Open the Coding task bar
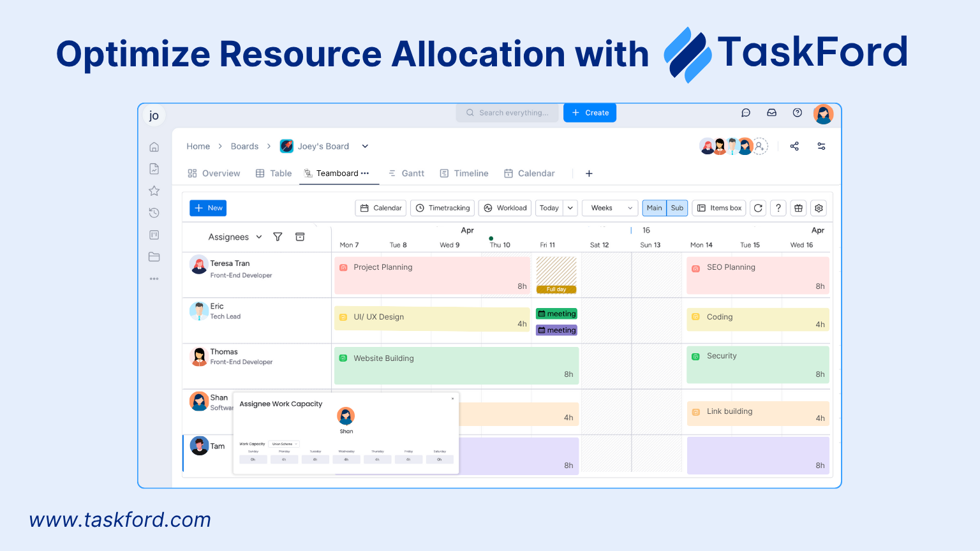980x551 pixels. tap(758, 320)
